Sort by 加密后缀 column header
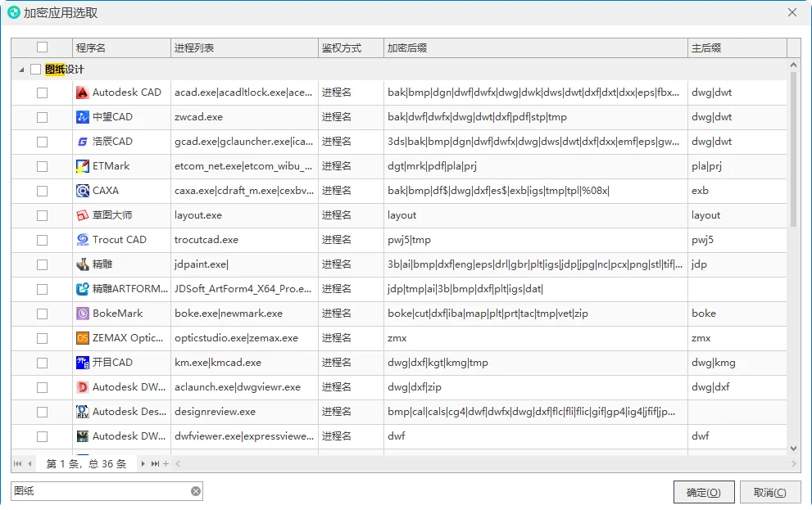The height and width of the screenshot is (510, 812). pos(536,48)
